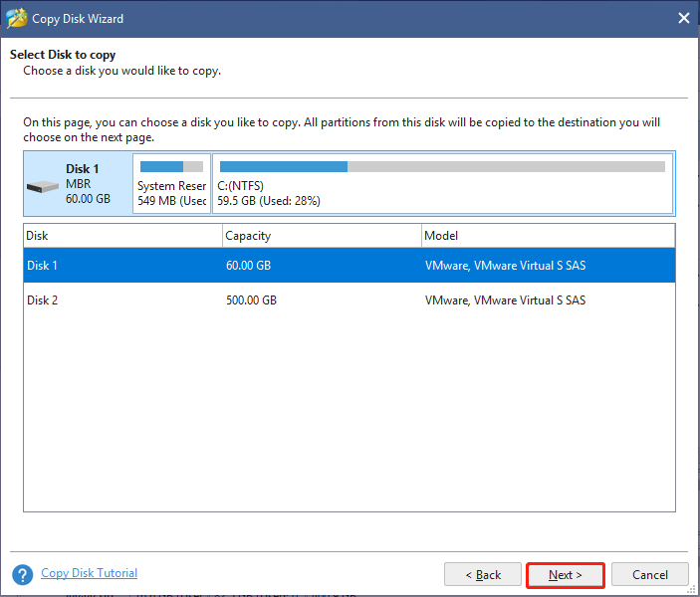Click the System Reserved usage bar
This screenshot has width=700, height=597.
(171, 167)
